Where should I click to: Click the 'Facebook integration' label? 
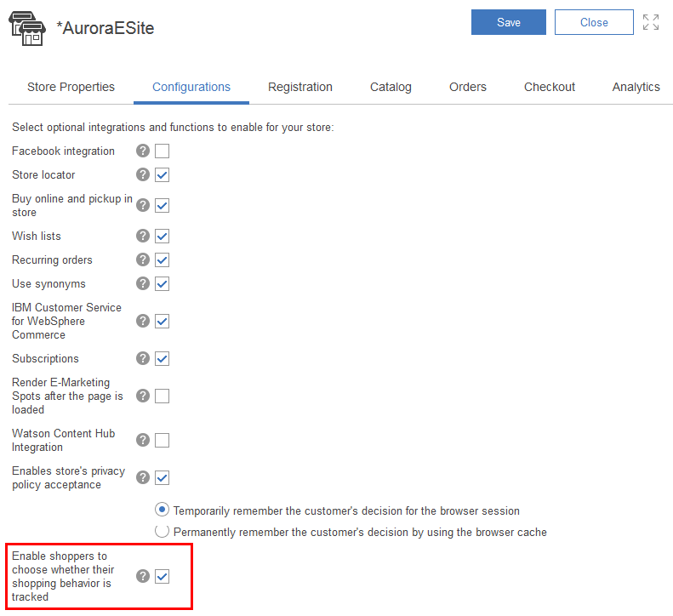click(64, 151)
